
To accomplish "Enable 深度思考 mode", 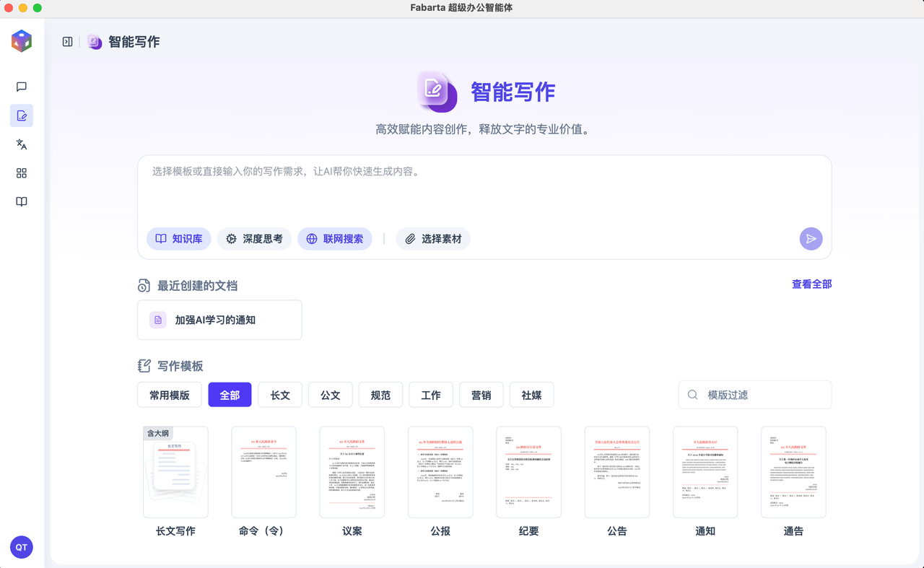I will [x=254, y=239].
